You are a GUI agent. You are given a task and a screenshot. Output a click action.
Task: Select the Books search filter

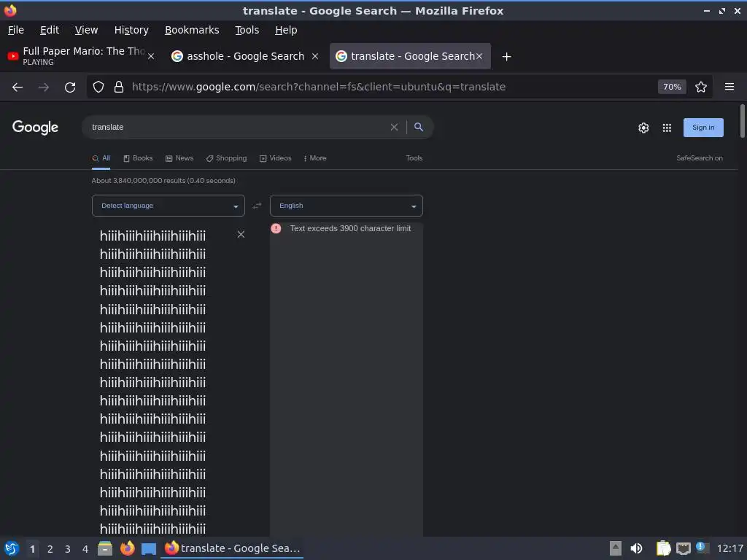click(x=138, y=158)
